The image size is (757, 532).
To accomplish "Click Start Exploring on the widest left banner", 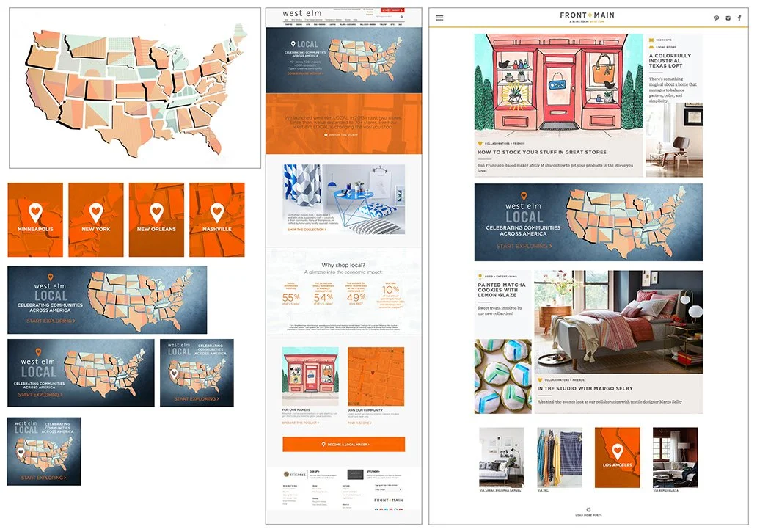I will pyautogui.click(x=50, y=321).
